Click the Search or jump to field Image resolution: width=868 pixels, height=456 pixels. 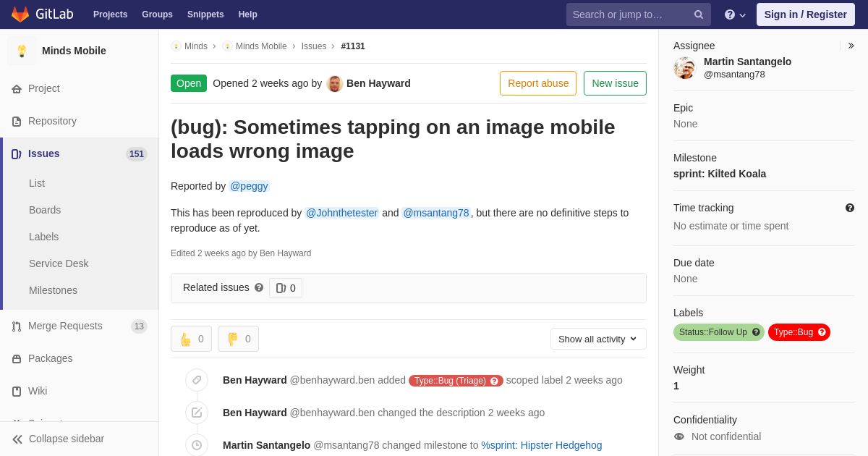point(629,14)
